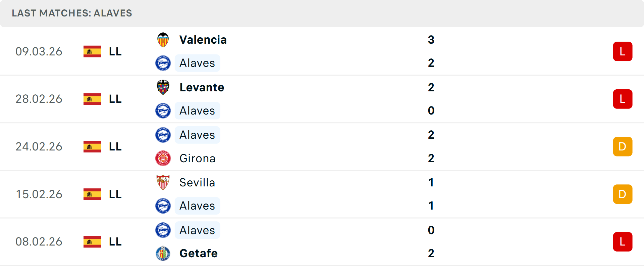Click the Getafe club crest icon
The image size is (644, 266).
tap(163, 253)
